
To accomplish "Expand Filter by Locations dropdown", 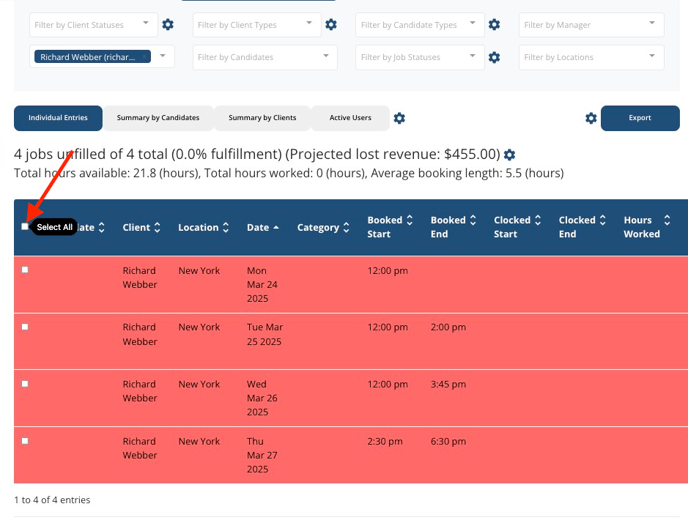I will point(591,57).
